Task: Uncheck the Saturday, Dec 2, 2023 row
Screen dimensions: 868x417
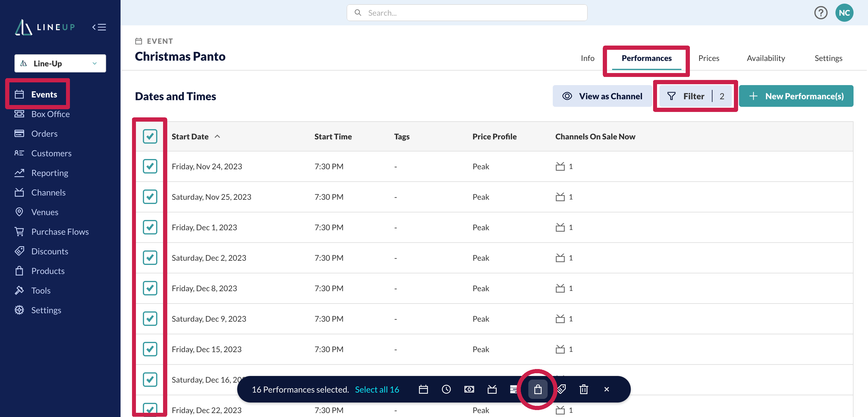Action: [x=150, y=258]
